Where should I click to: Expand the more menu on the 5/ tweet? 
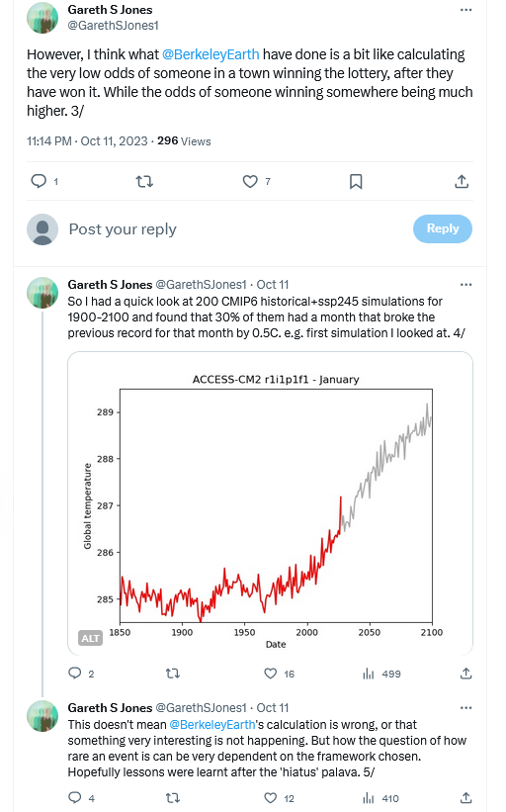point(465,707)
